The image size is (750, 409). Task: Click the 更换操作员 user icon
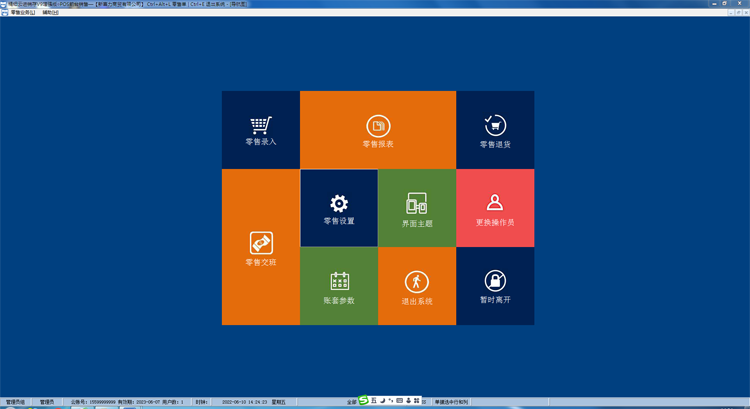coord(495,203)
